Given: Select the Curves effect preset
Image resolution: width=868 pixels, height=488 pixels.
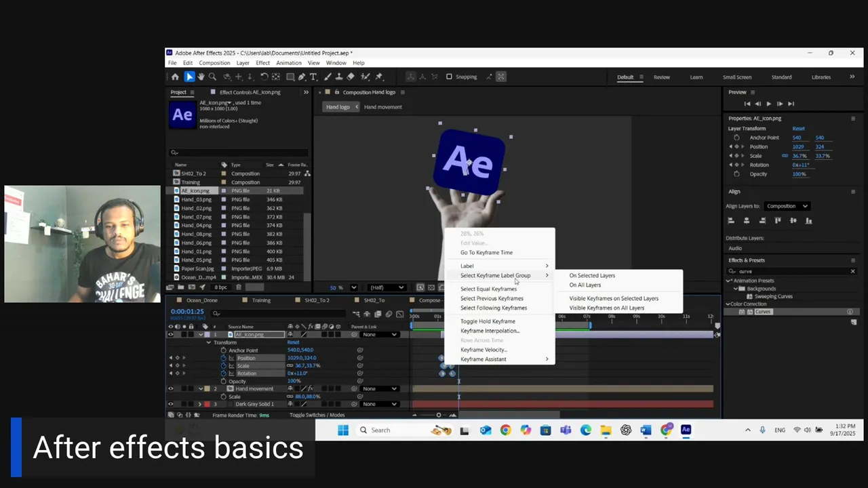Looking at the screenshot, I should pos(763,312).
